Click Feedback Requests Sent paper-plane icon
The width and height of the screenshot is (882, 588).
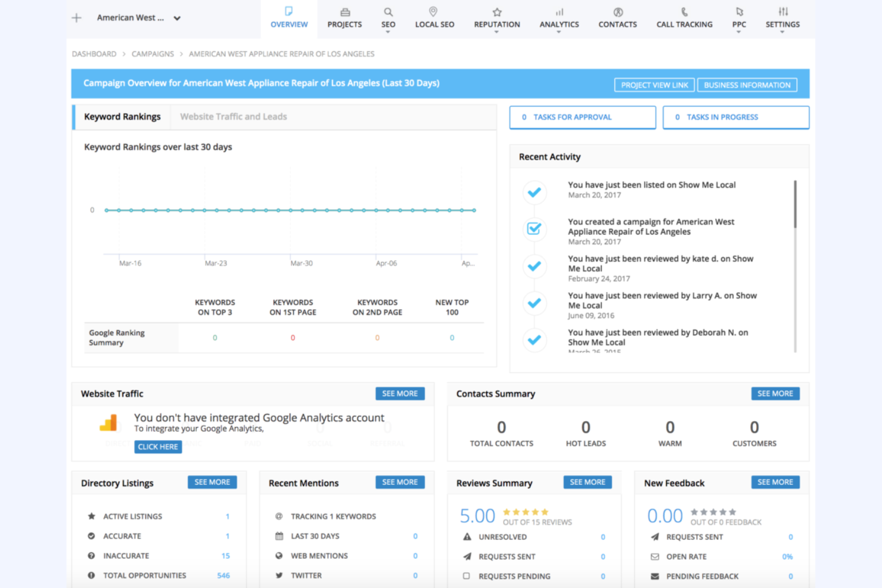[x=655, y=537]
